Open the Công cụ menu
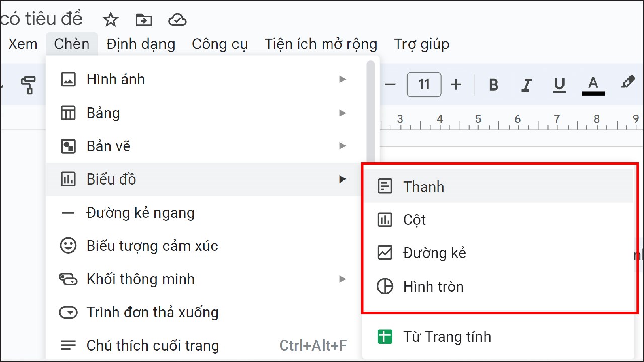This screenshot has height=362, width=644. (x=220, y=44)
